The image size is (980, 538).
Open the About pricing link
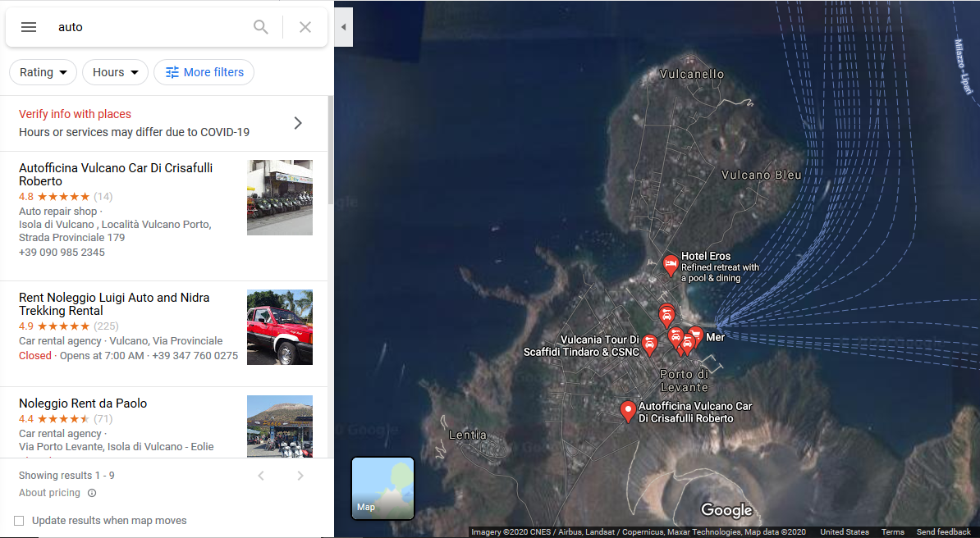pos(49,493)
